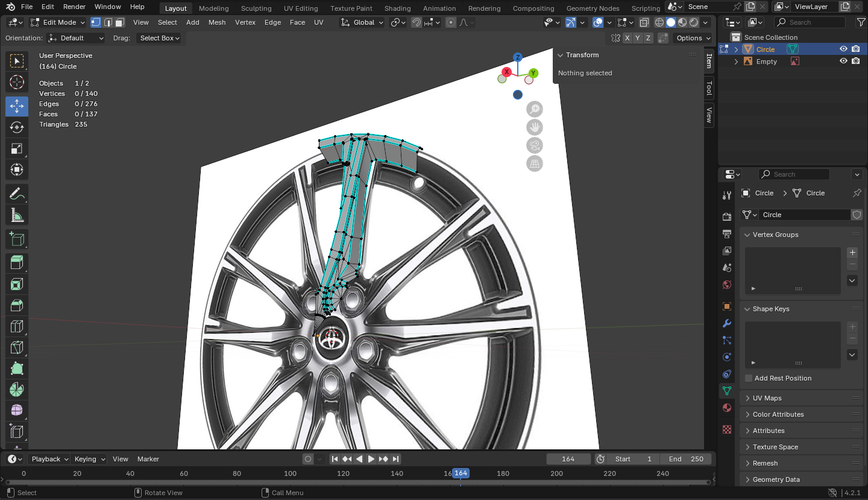Viewport: 868px width, 500px height.
Task: Click the Extrude Region tool
Action: coord(17,262)
